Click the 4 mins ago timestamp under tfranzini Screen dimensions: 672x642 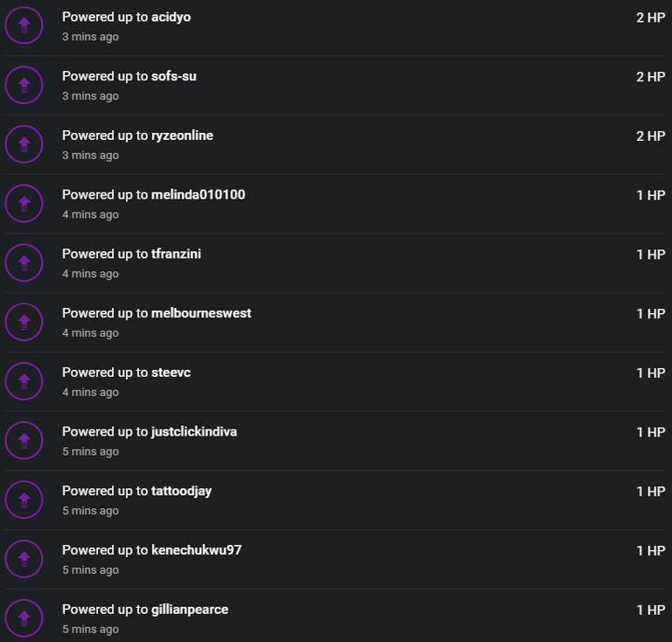pos(90,274)
